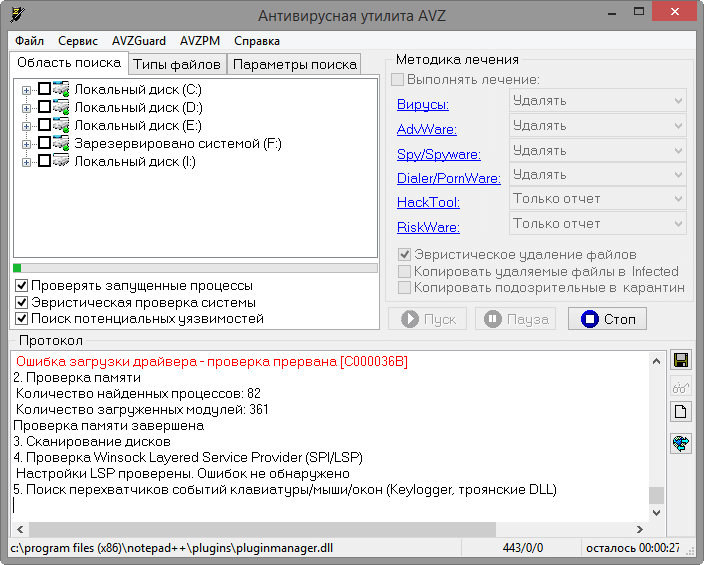This screenshot has height=565, width=704.
Task: Check the Локальный диск (C:) checkbox
Action: [x=44, y=88]
